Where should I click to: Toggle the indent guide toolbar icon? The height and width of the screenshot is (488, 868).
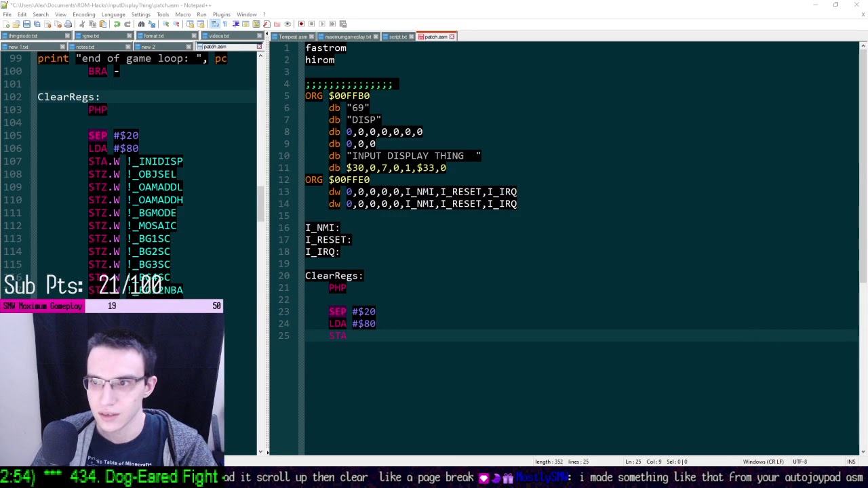pyautogui.click(x=236, y=24)
